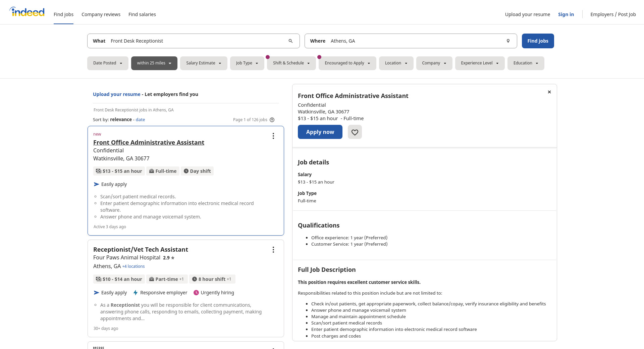Expand the Experience Level filter
Screen dimensions: 644x349
(x=479, y=63)
